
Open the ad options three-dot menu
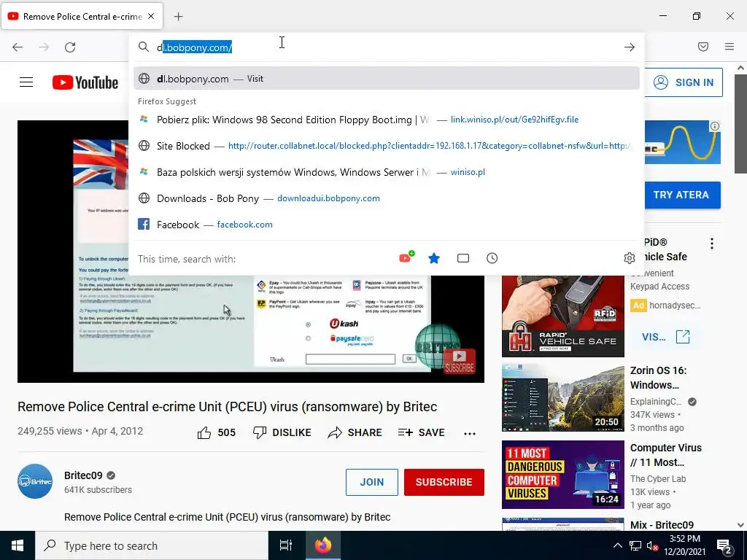(x=712, y=244)
